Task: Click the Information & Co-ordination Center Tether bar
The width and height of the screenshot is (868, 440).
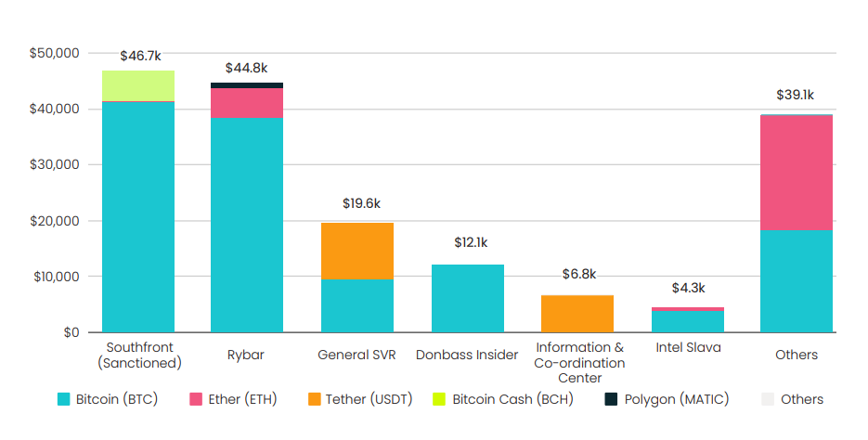Action: point(577,314)
